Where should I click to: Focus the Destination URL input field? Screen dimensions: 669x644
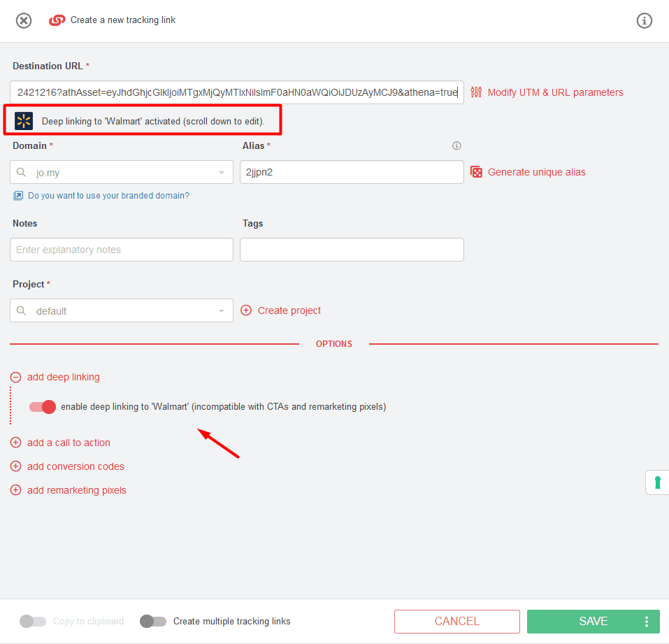(237, 92)
